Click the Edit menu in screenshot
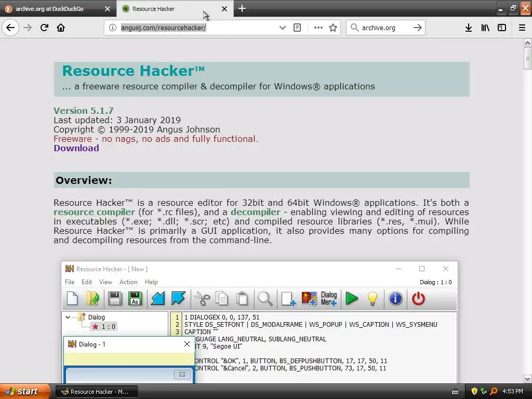The width and height of the screenshot is (532, 399). point(87,282)
